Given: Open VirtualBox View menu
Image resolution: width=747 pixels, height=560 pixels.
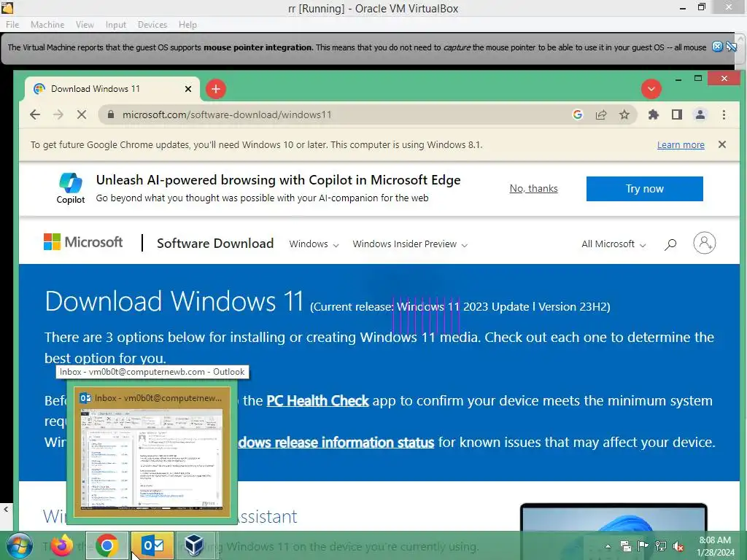Looking at the screenshot, I should (85, 25).
